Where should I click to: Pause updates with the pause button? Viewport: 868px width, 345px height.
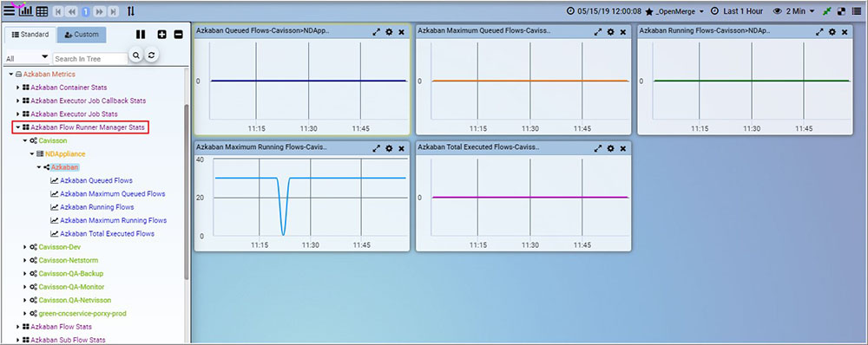(x=141, y=35)
